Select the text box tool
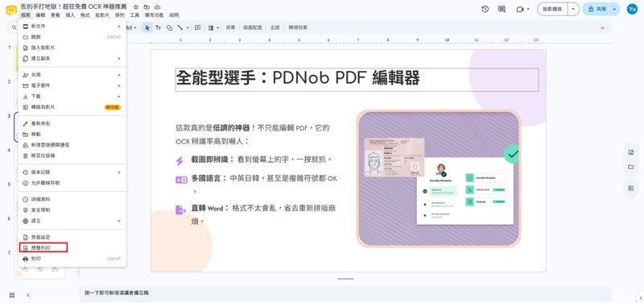 (x=158, y=27)
